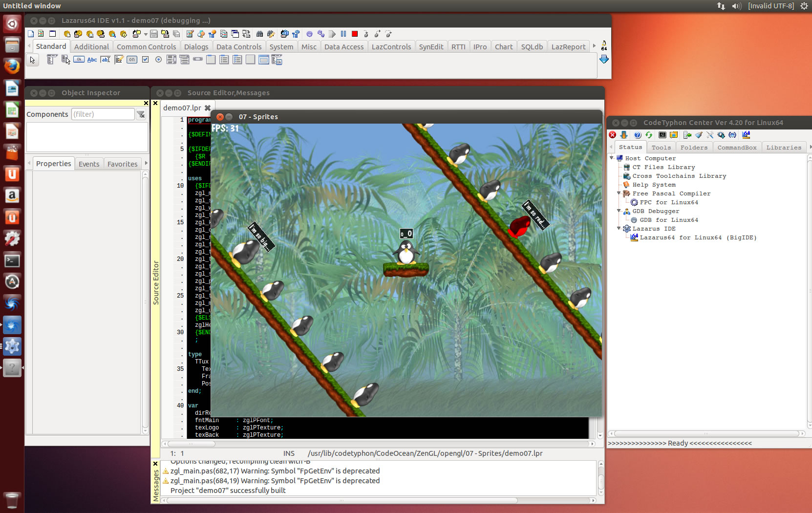Select the TMemo component icon
The width and height of the screenshot is (812, 513).
click(119, 60)
